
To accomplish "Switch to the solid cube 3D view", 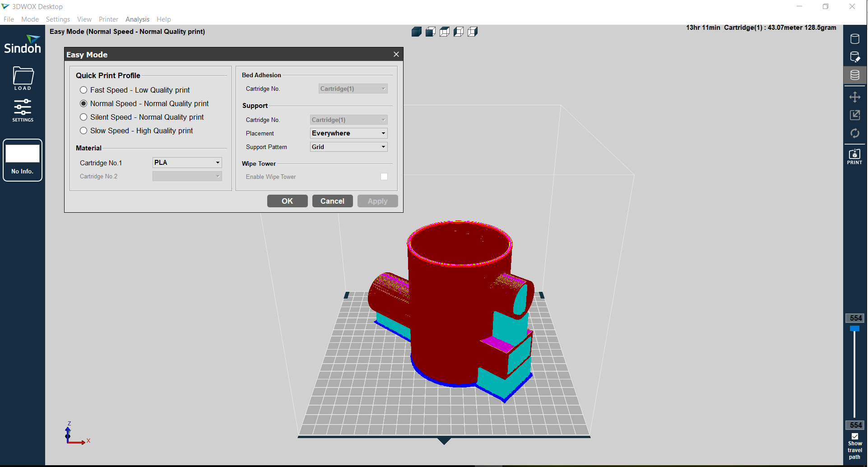I will tap(417, 32).
